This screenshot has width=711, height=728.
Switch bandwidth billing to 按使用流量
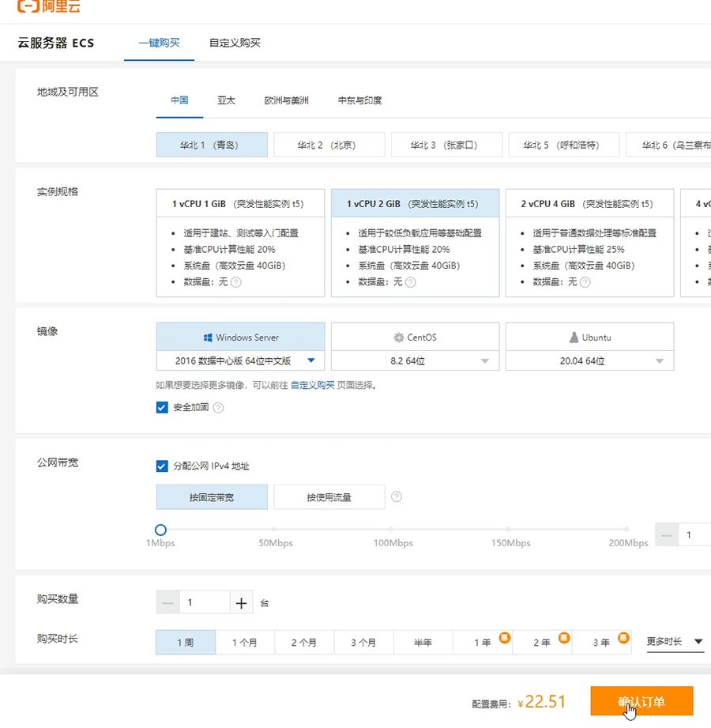(x=329, y=496)
